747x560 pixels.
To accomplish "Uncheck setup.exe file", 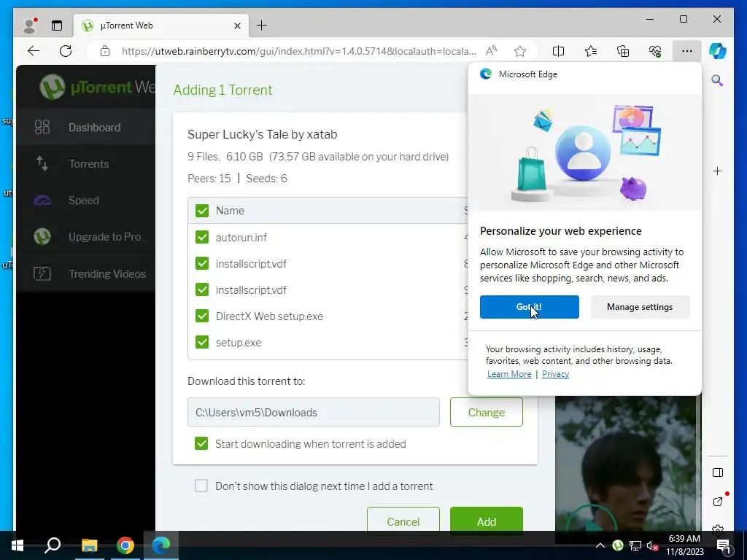I will [x=202, y=342].
